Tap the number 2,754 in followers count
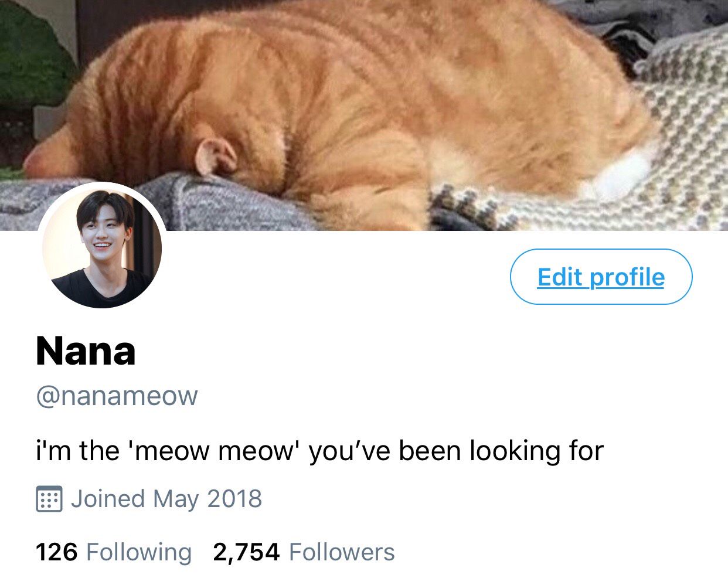 246,552
